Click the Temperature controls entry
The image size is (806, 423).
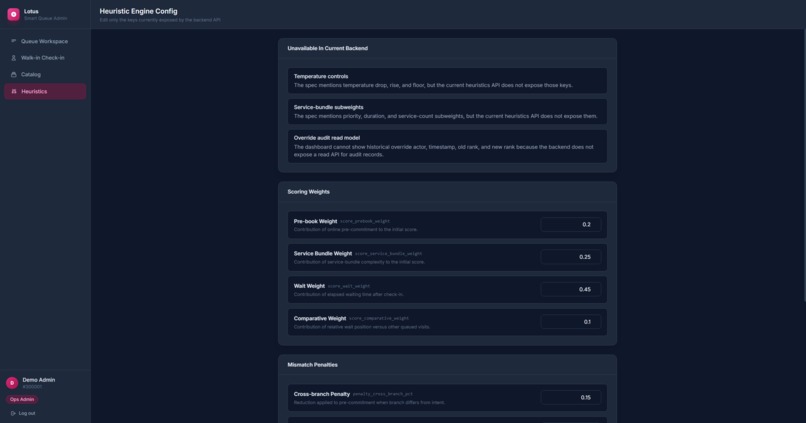[x=447, y=81]
